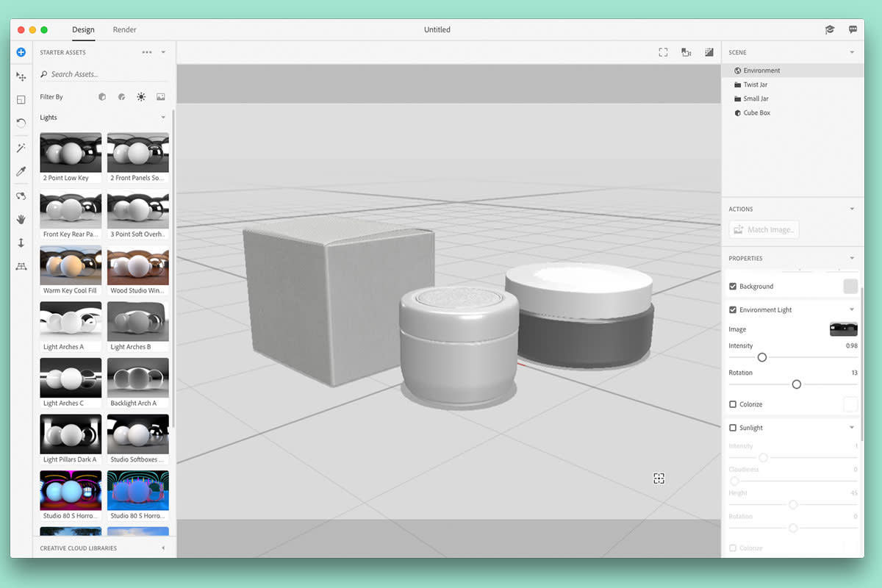Filter starter assets by lights

(x=141, y=96)
